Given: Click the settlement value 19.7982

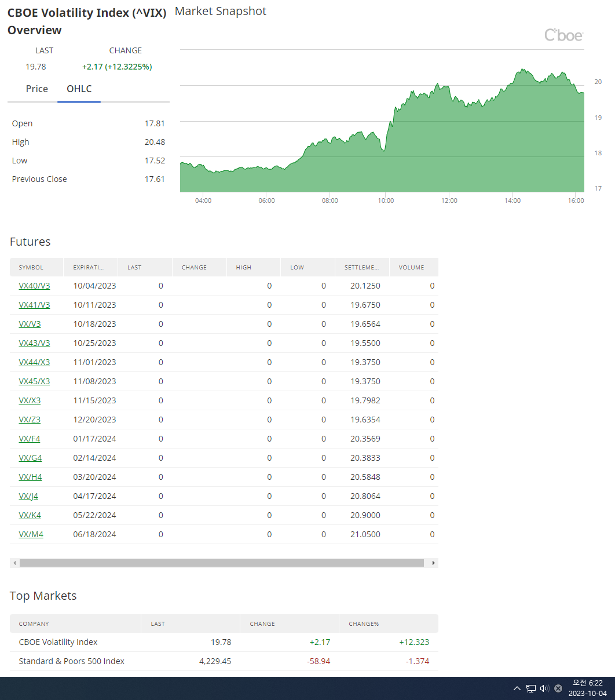Looking at the screenshot, I should [x=365, y=400].
